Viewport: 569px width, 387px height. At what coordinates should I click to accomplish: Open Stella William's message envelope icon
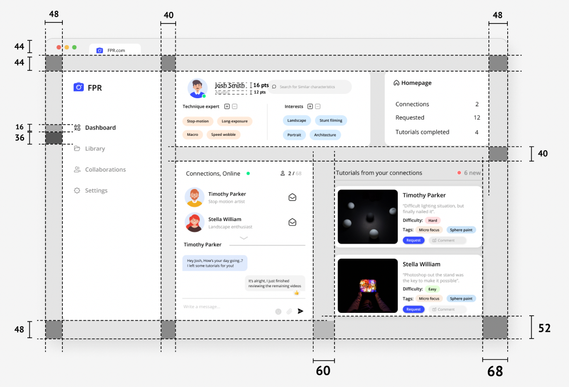(292, 222)
